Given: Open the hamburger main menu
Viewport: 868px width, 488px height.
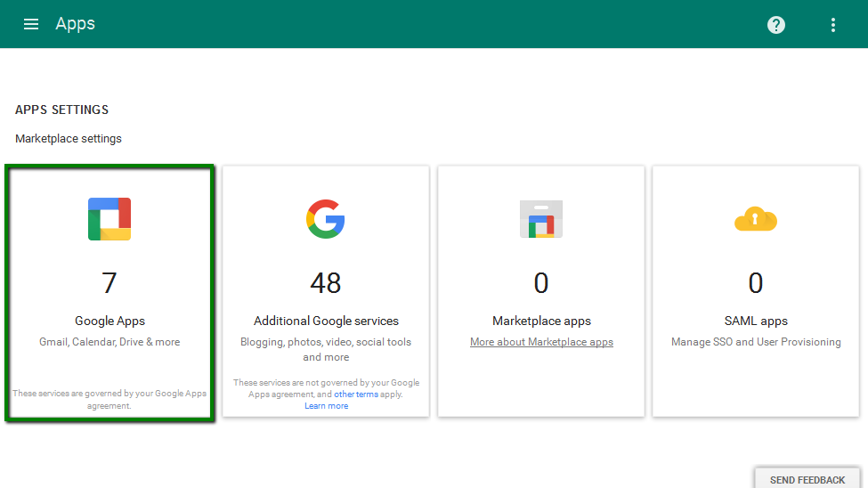Looking at the screenshot, I should [x=31, y=24].
